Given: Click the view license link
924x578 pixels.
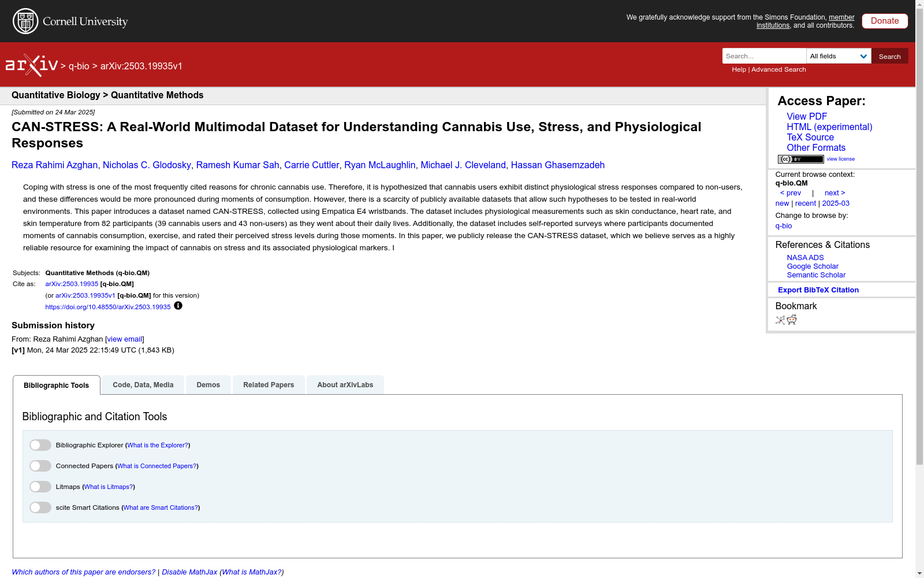Looking at the screenshot, I should (841, 159).
